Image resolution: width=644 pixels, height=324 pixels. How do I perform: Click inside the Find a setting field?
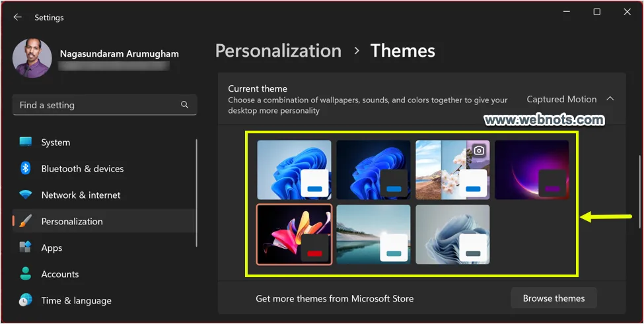(x=96, y=105)
